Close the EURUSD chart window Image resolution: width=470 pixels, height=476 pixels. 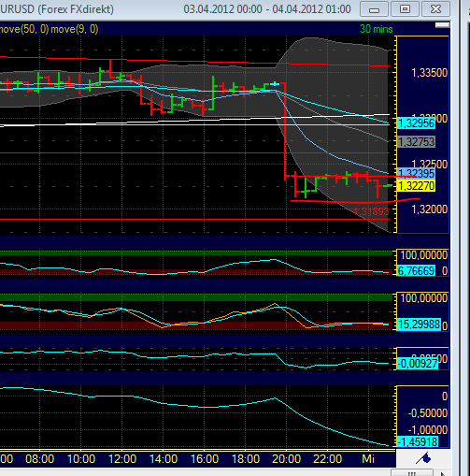[435, 9]
